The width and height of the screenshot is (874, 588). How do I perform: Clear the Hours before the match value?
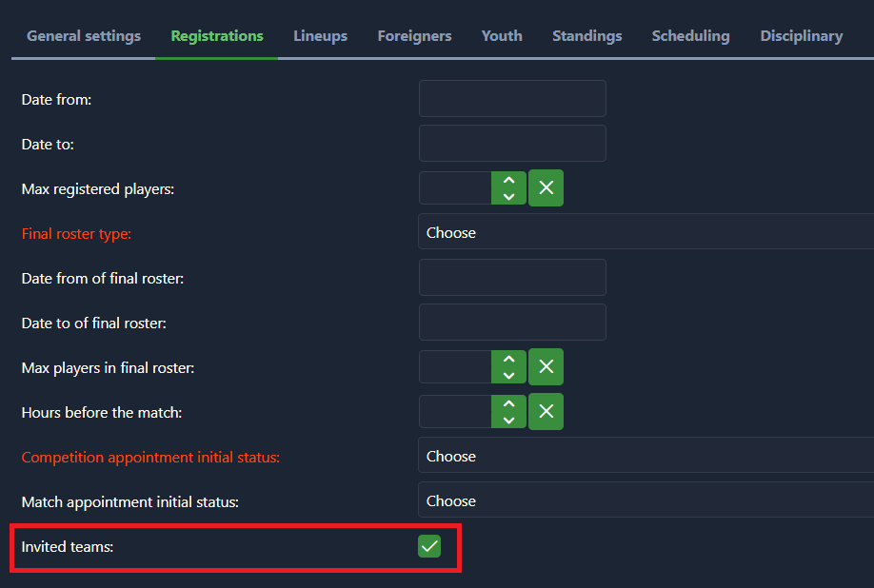[x=546, y=412]
